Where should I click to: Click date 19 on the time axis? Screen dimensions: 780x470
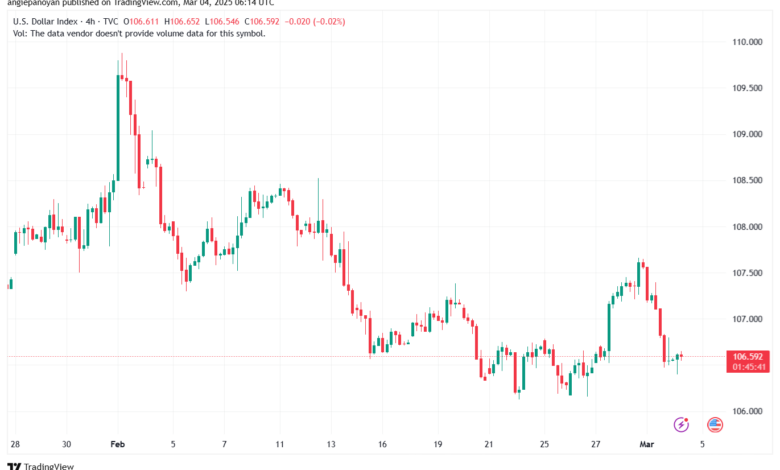coord(438,444)
